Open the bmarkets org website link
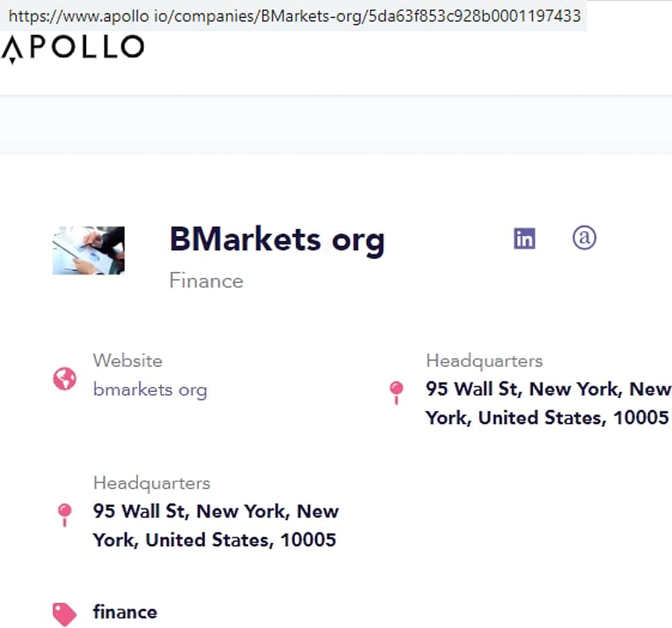This screenshot has width=672, height=628. pos(150,390)
